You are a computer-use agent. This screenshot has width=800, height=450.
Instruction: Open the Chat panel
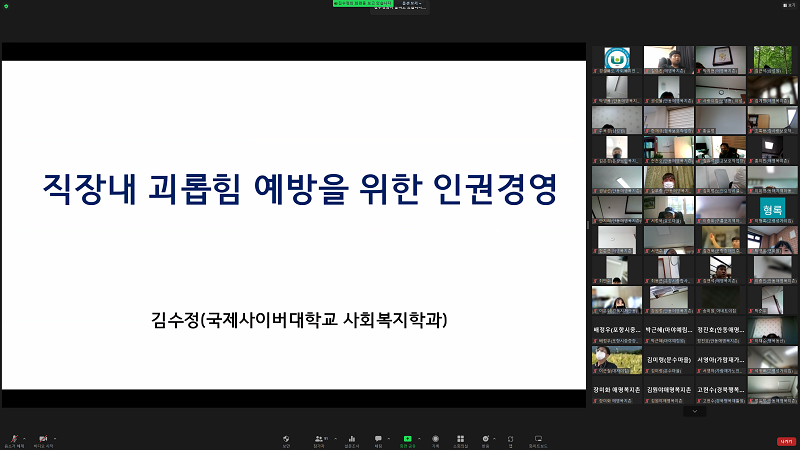pos(379,441)
